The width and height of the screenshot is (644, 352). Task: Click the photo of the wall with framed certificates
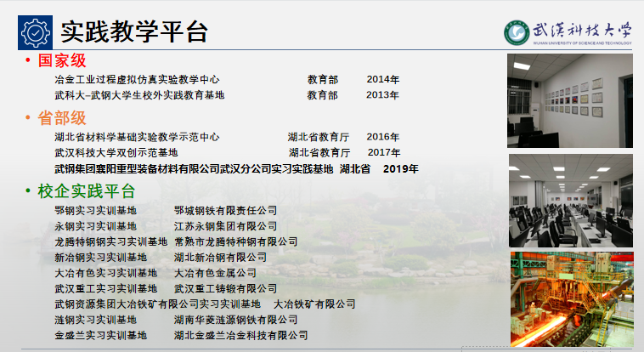pyautogui.click(x=570, y=100)
